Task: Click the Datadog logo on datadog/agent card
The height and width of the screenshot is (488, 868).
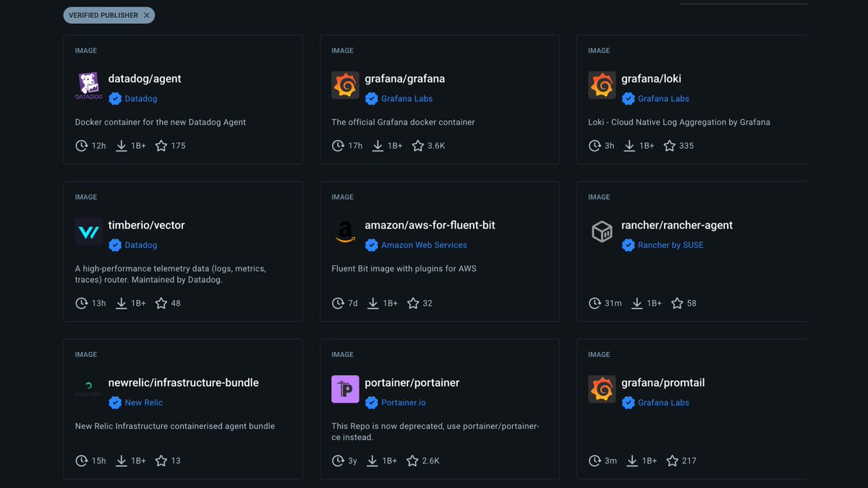Action: pos(89,86)
